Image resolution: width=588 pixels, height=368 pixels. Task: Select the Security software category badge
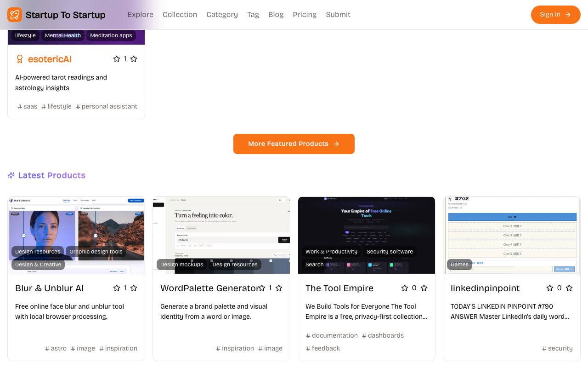click(390, 252)
